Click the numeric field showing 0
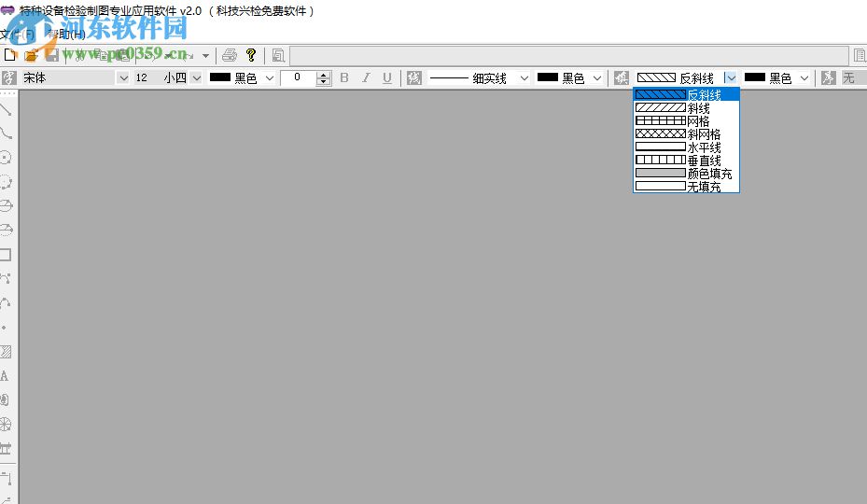The image size is (867, 504). tap(298, 78)
